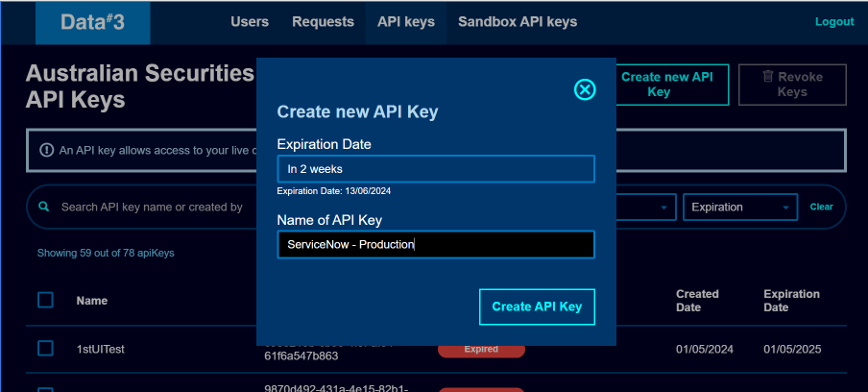
Task: Click Clear to reset filters
Action: (x=821, y=207)
